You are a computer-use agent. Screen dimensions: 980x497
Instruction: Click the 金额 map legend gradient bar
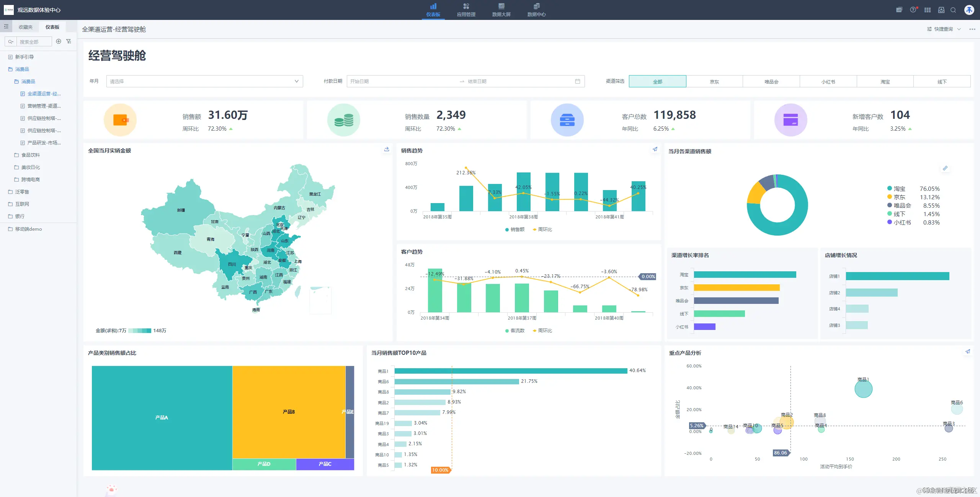tap(139, 331)
